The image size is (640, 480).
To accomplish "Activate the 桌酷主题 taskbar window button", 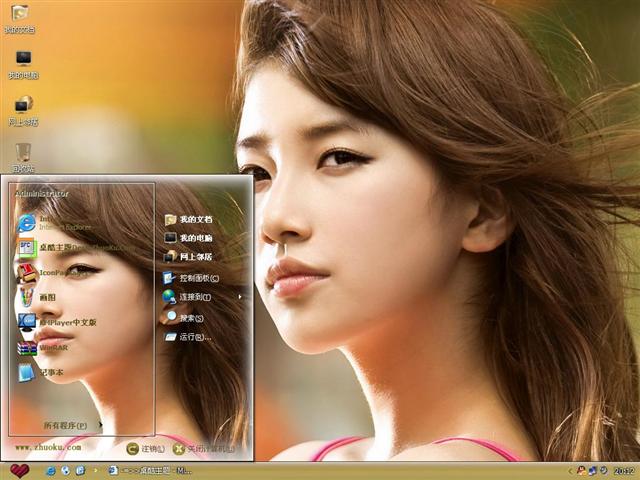I will coord(149,471).
